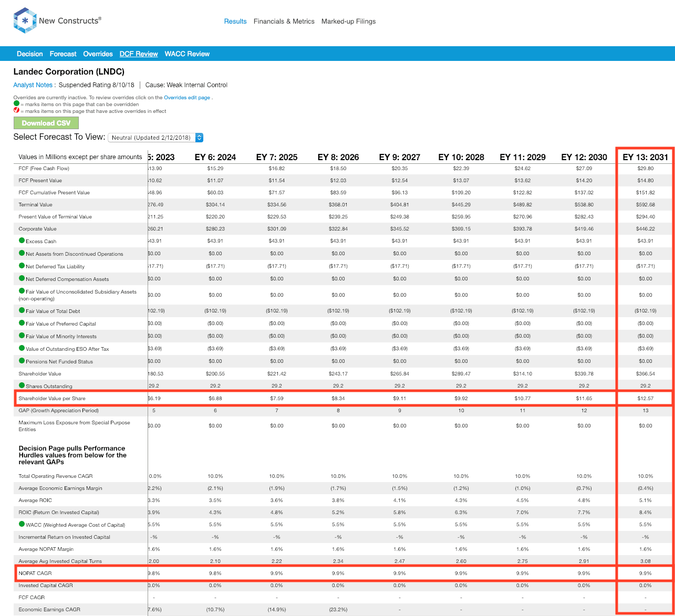Click the EY 13: 2031 column header
This screenshot has height=616, width=675.
coord(646,157)
